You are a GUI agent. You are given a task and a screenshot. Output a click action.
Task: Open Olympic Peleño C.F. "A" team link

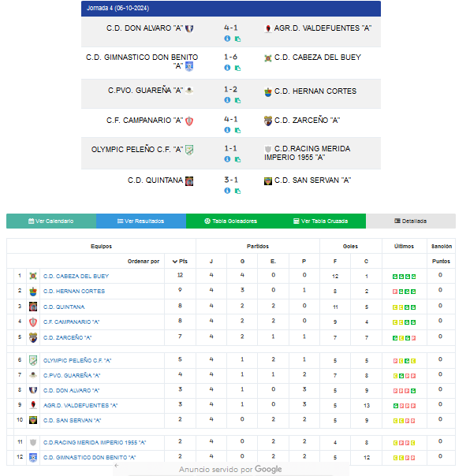[77, 360]
